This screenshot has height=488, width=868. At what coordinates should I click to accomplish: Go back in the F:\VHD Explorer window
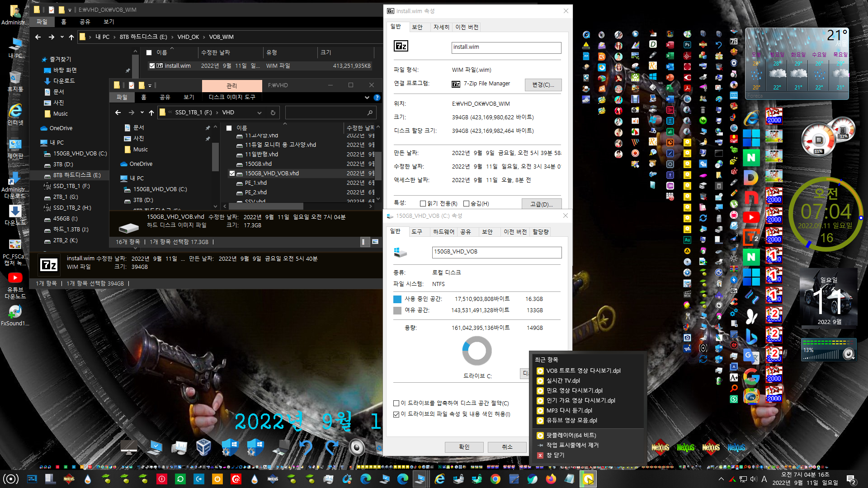point(118,113)
